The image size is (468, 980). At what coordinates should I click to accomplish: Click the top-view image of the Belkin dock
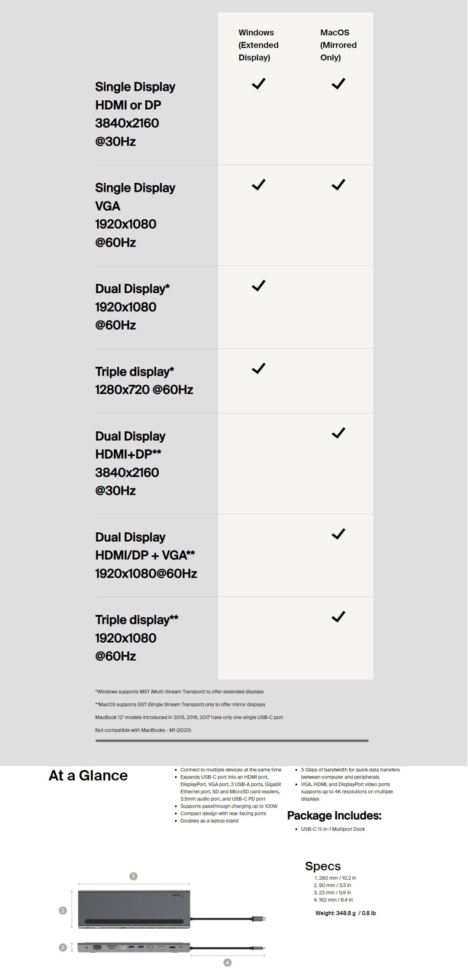[x=134, y=909]
